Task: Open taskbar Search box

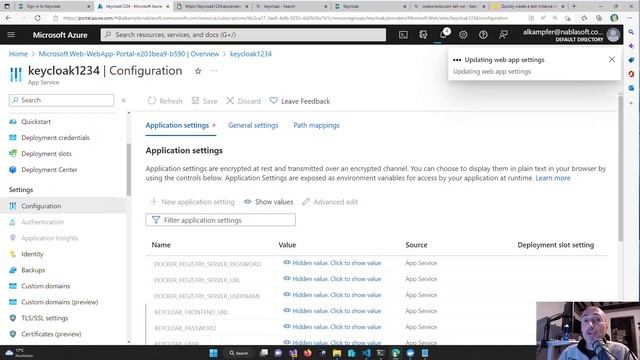Action: click(239, 353)
